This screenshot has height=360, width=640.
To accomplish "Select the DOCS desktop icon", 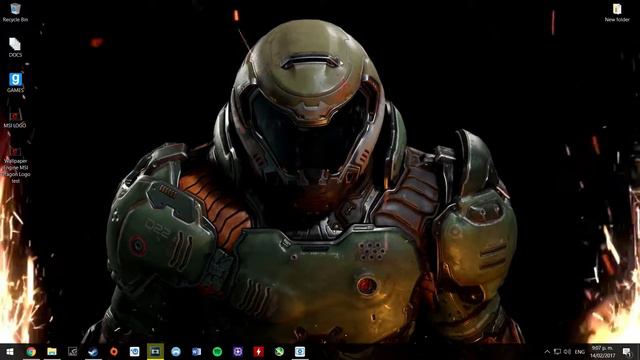I will coord(15,47).
